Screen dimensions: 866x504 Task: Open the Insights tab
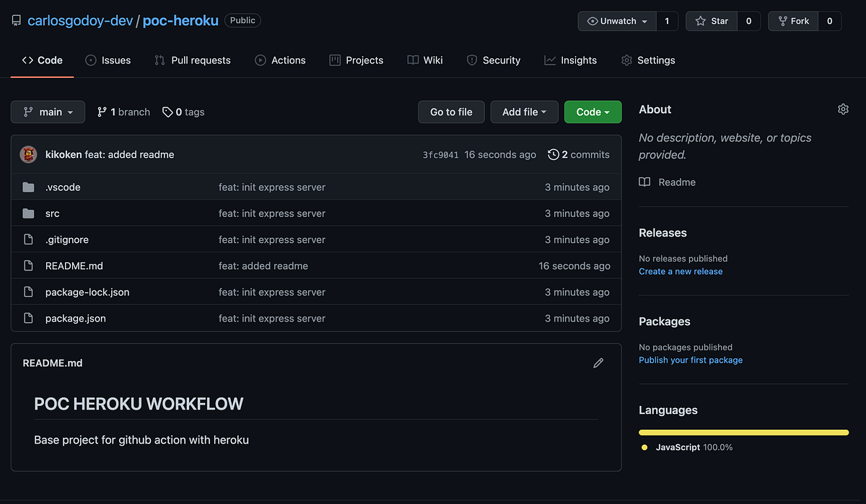[570, 61]
